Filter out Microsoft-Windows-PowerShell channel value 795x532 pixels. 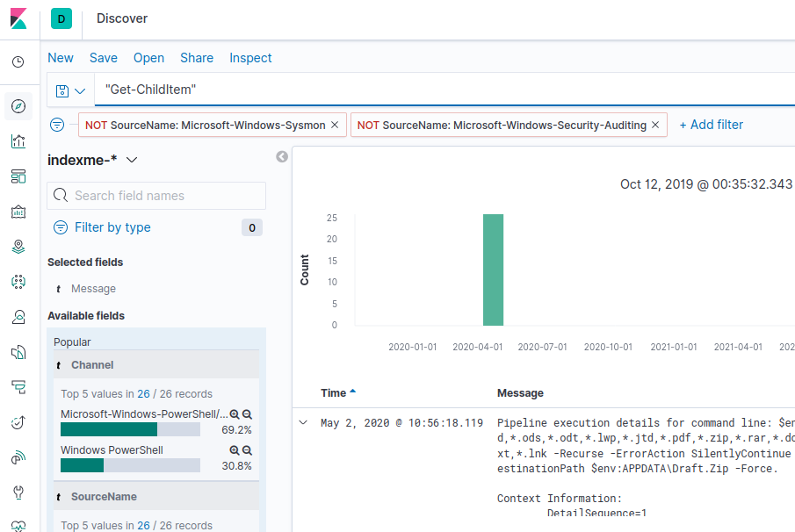(x=247, y=414)
